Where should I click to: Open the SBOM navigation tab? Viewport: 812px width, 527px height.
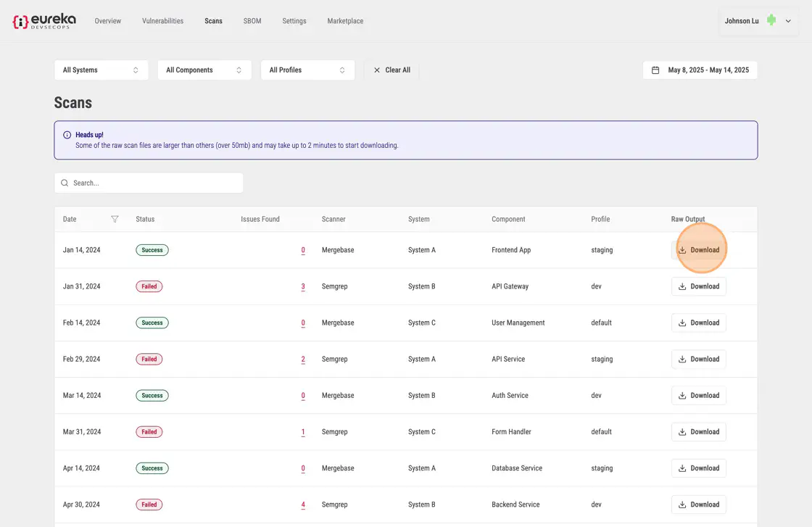[x=252, y=21]
